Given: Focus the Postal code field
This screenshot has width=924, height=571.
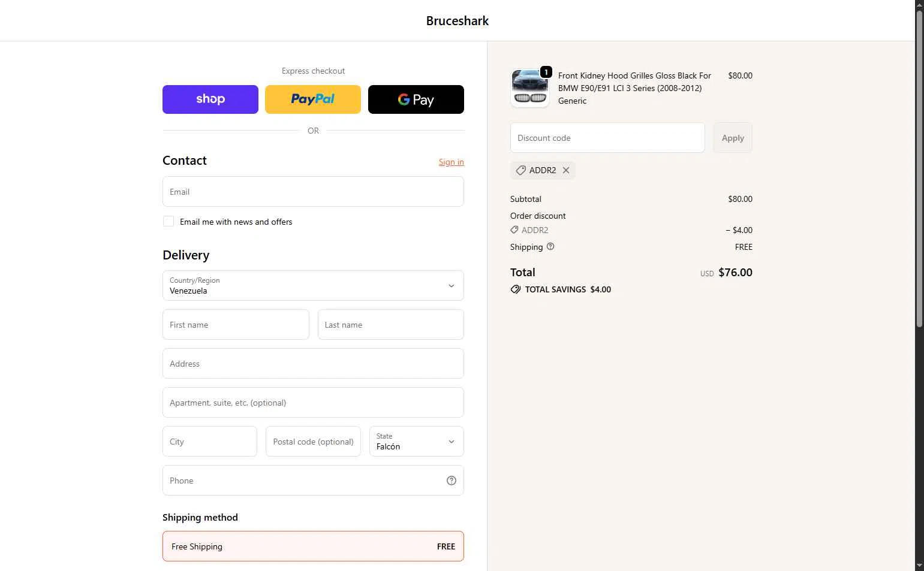Looking at the screenshot, I should [x=313, y=442].
